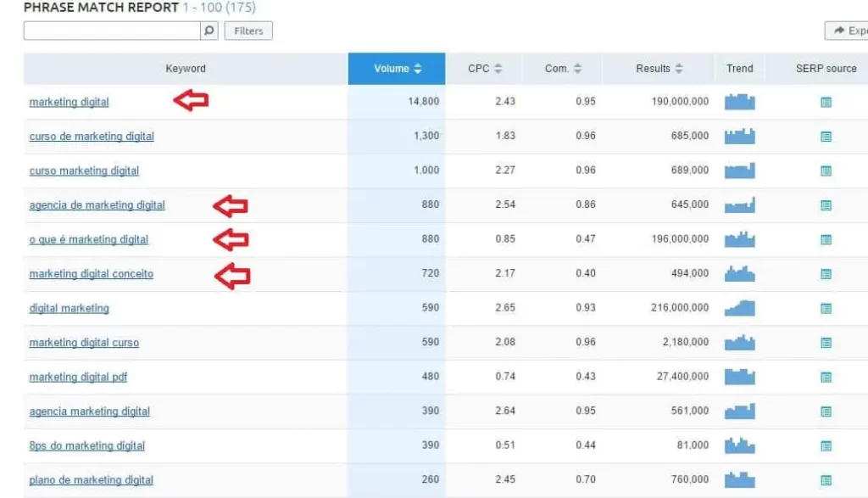The height and width of the screenshot is (498, 868).
Task: Sort table by CPC column arrows
Action: (x=498, y=69)
